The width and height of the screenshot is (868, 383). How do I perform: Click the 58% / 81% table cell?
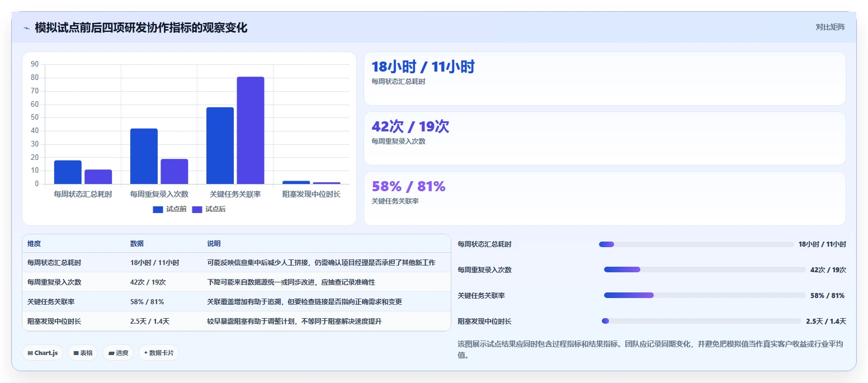147,302
